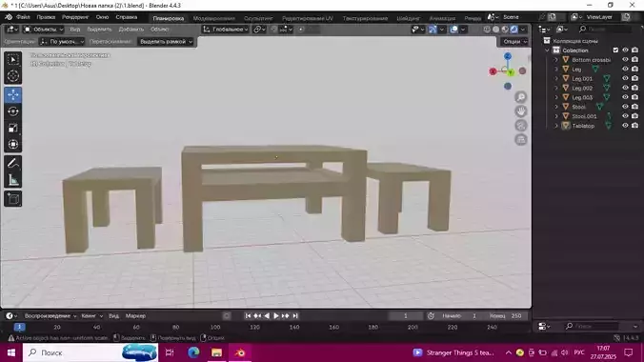The height and width of the screenshot is (362, 644).
Task: Open the File menu
Action: (23, 17)
